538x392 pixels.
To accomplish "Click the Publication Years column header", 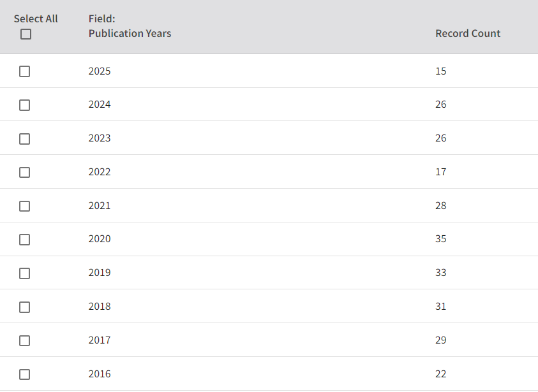I will click(130, 33).
